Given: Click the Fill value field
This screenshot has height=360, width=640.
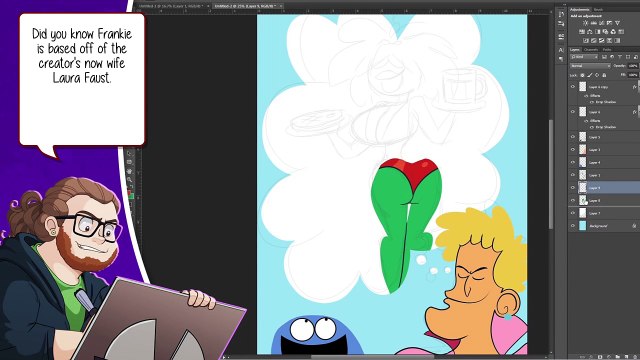Looking at the screenshot, I should coord(633,75).
